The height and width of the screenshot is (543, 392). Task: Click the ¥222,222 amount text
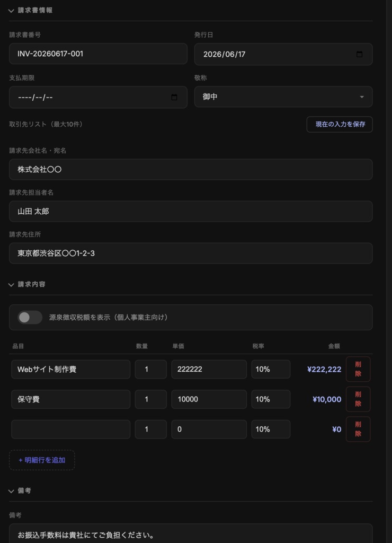(324, 370)
